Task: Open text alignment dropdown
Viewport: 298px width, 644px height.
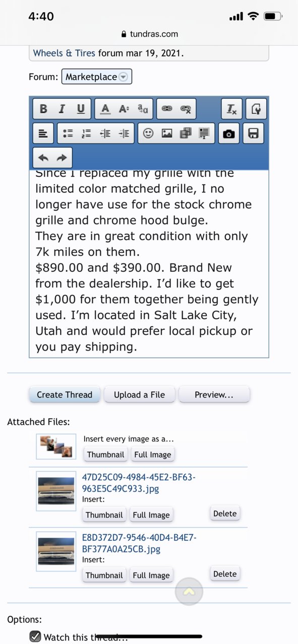Action: [x=43, y=133]
